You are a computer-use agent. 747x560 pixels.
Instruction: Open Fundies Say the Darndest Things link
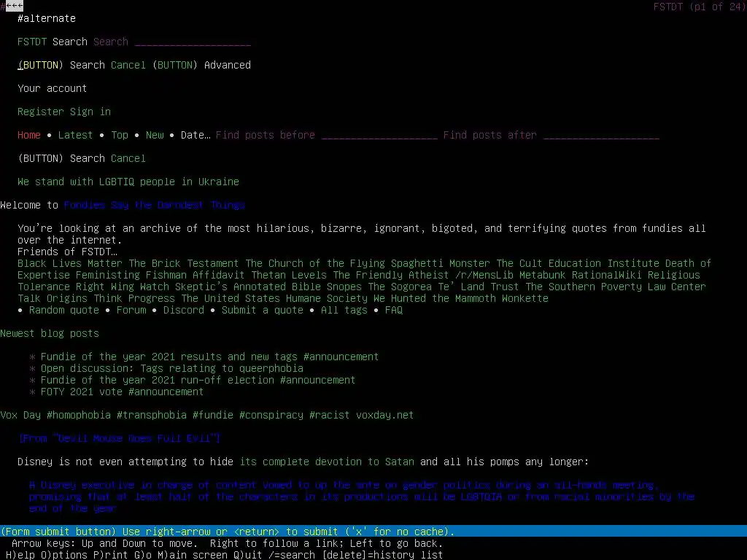[155, 205]
